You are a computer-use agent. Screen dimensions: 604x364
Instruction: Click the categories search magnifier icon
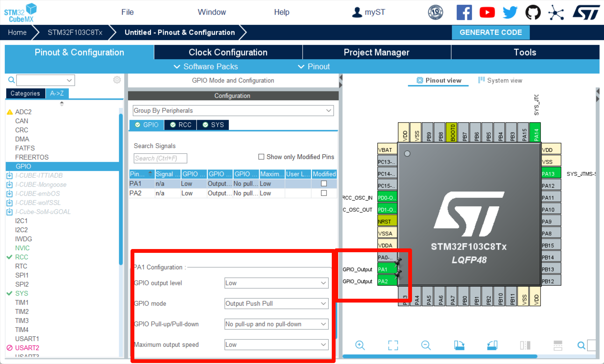(11, 80)
